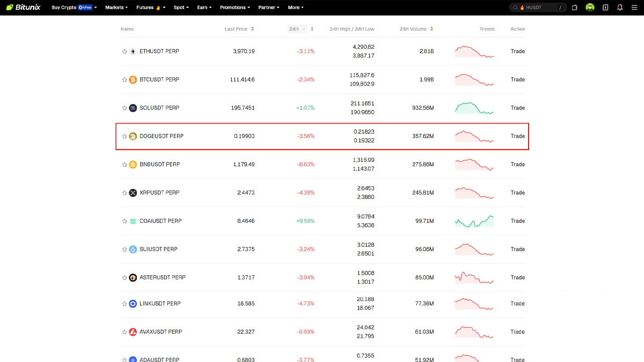
Task: Star the DOGEUSDT PERP pair
Action: (125, 136)
